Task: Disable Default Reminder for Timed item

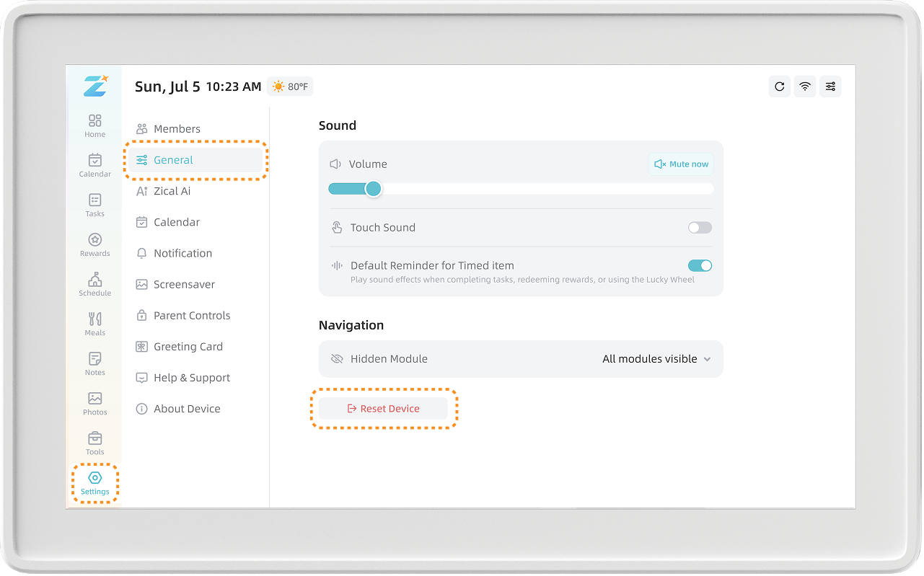Action: [700, 265]
